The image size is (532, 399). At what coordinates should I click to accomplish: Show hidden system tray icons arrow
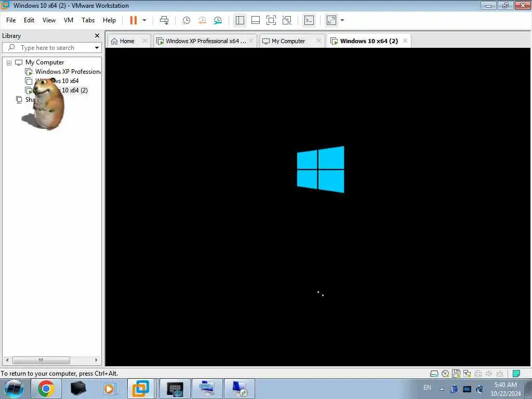[x=442, y=389]
